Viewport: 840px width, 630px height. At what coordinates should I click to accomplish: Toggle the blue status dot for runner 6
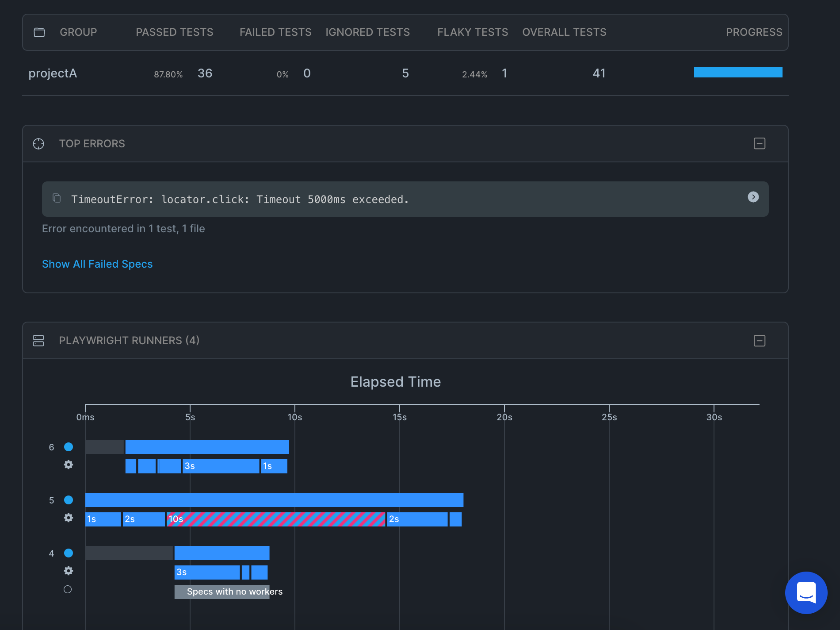69,447
